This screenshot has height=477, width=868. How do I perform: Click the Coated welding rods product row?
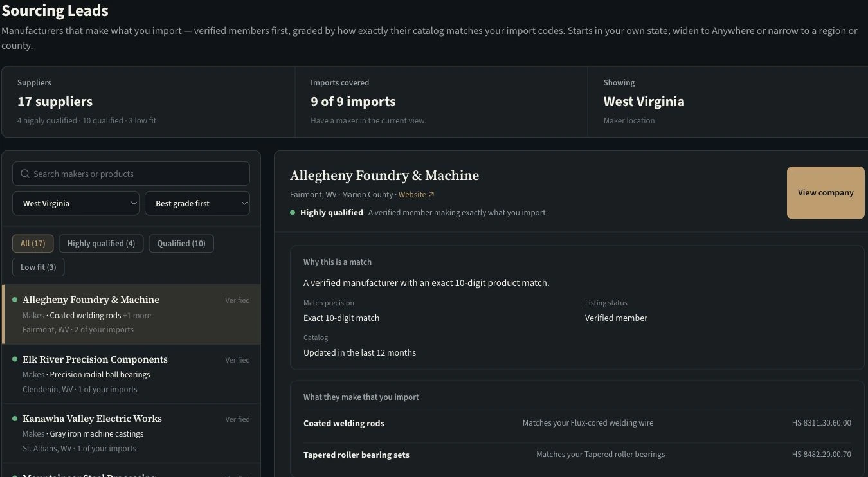coord(577,423)
